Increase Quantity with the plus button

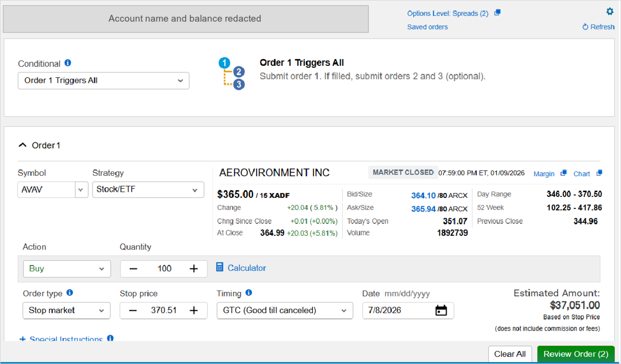194,269
